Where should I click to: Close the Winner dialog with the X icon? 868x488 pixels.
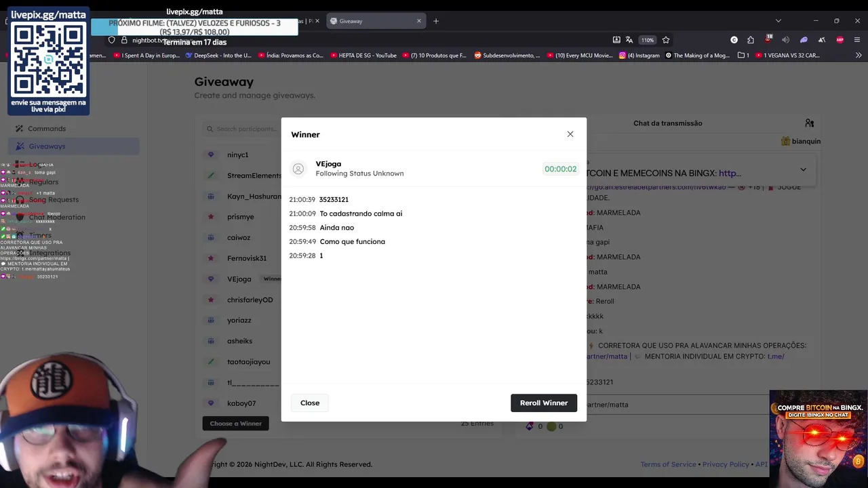(x=570, y=134)
